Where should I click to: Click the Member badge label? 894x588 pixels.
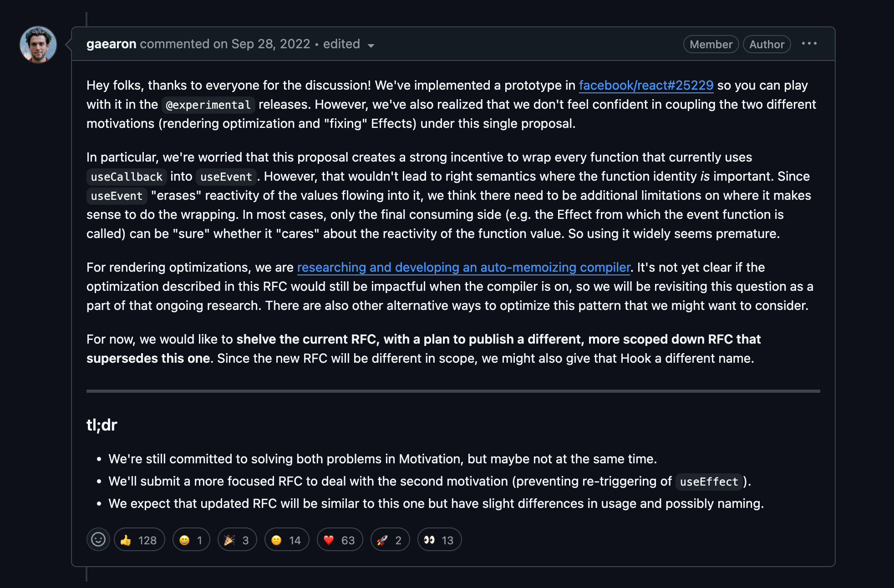(x=711, y=44)
